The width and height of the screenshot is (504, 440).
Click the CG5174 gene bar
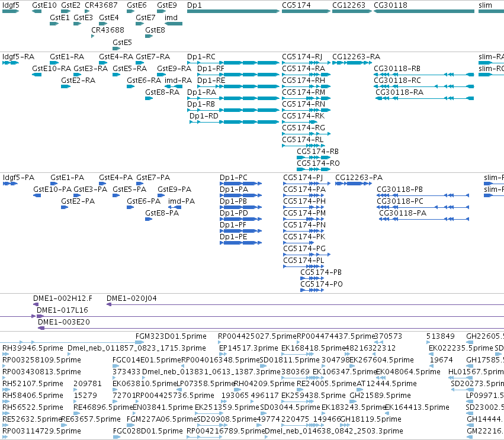[306, 11]
